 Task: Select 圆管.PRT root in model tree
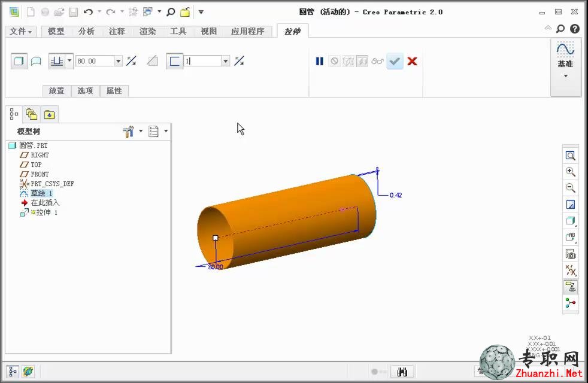click(29, 145)
